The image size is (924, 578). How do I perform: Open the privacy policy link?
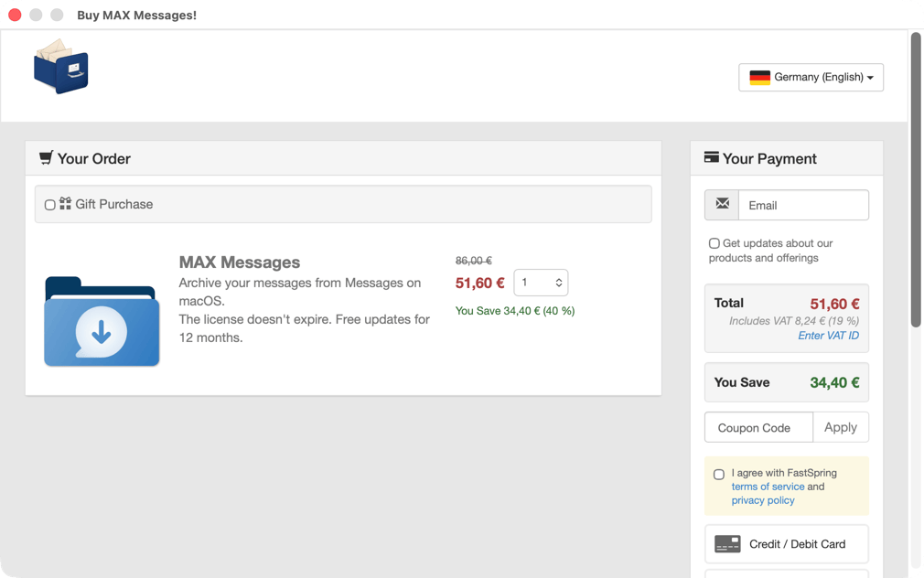click(x=762, y=500)
